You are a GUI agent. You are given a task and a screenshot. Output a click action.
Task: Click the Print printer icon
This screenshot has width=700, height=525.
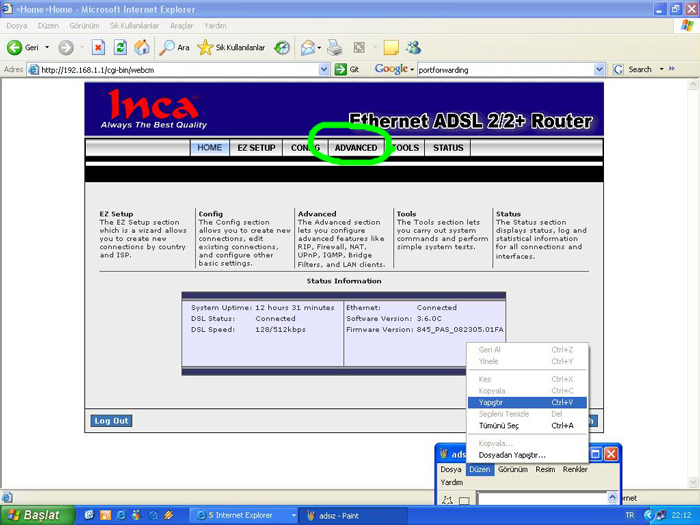(x=334, y=47)
